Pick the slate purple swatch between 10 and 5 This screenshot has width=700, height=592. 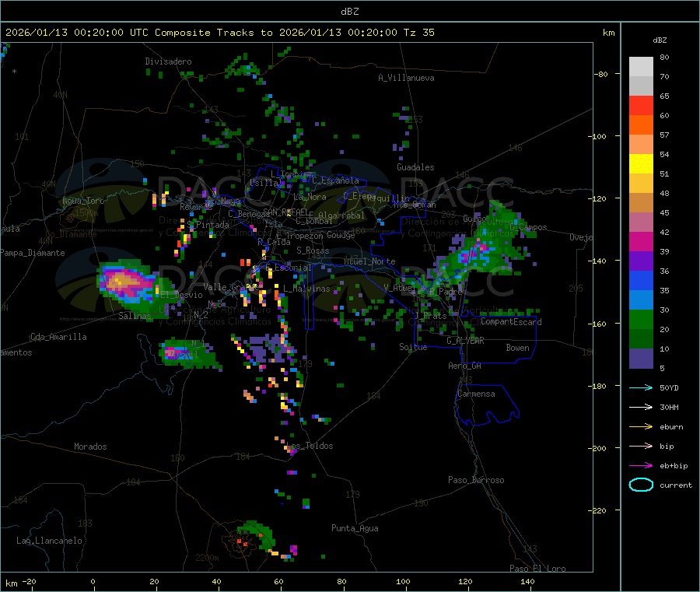pyautogui.click(x=641, y=359)
